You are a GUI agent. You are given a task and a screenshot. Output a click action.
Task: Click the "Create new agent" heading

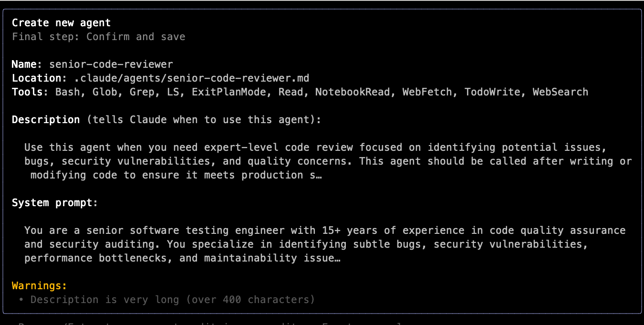point(61,23)
